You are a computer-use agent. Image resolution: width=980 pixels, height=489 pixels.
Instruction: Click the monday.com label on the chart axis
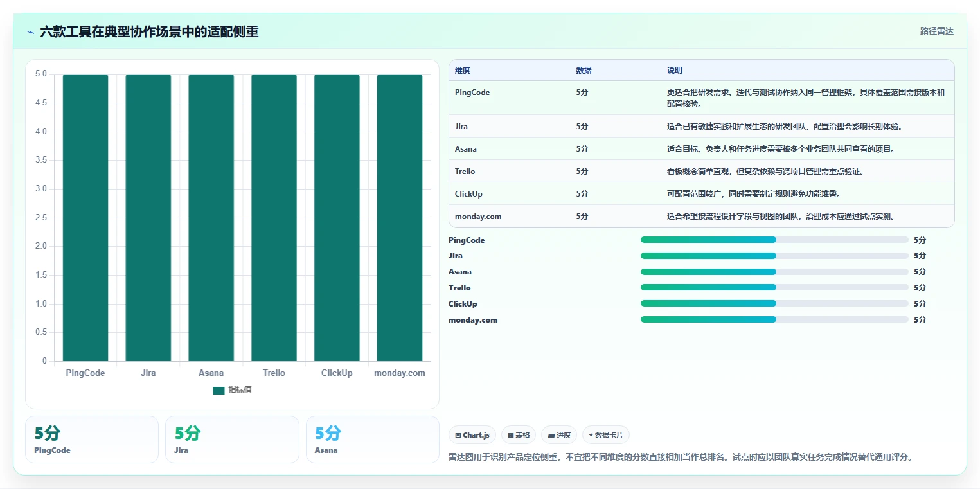[400, 373]
